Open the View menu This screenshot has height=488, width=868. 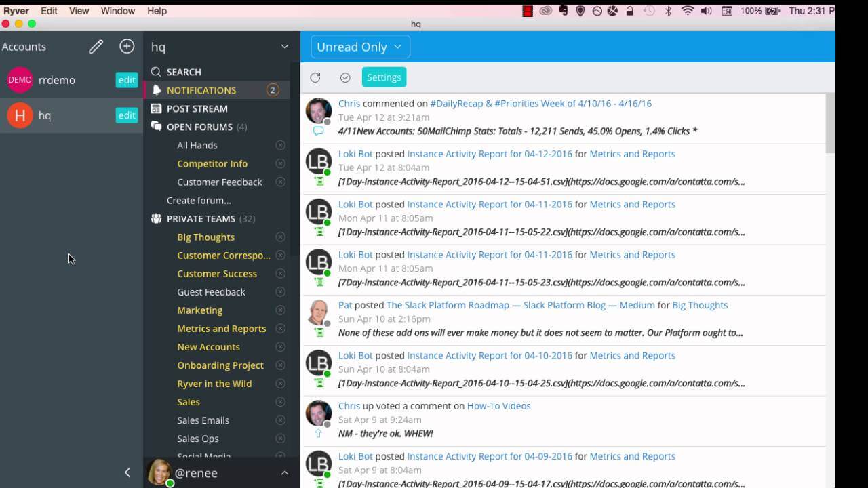click(x=79, y=11)
